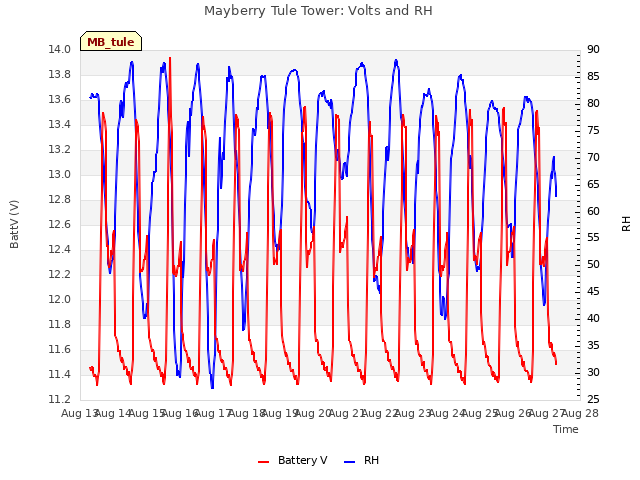The width and height of the screenshot is (640, 480).
Task: Click the 75 right axis value
Action: 593,130
